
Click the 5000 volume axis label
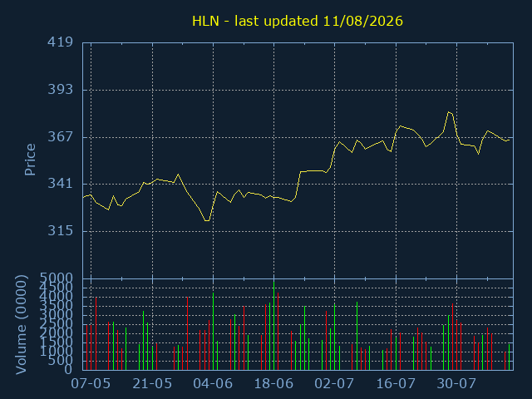[57, 278]
